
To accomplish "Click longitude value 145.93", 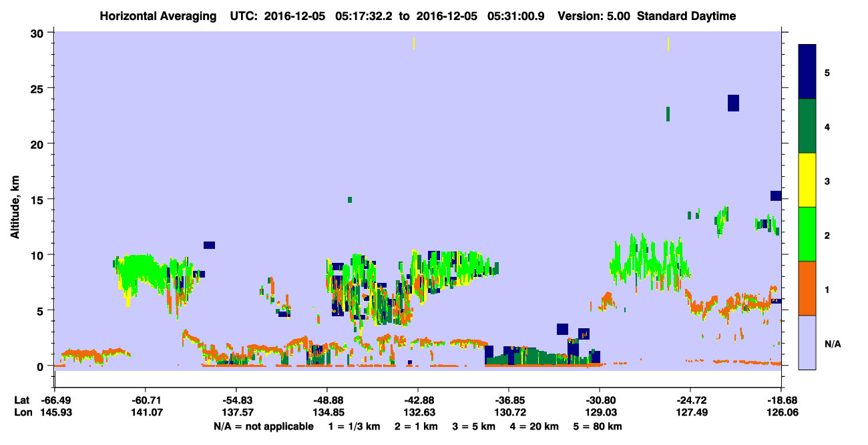I will (55, 412).
